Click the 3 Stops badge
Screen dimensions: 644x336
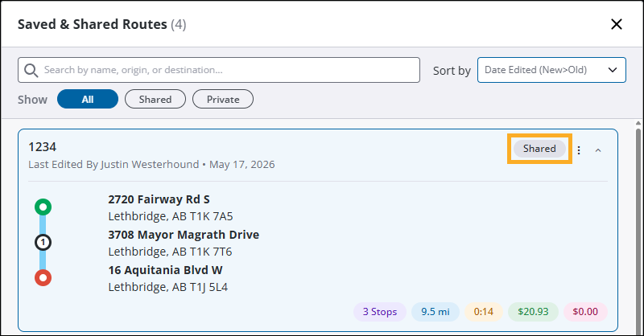[x=380, y=312]
